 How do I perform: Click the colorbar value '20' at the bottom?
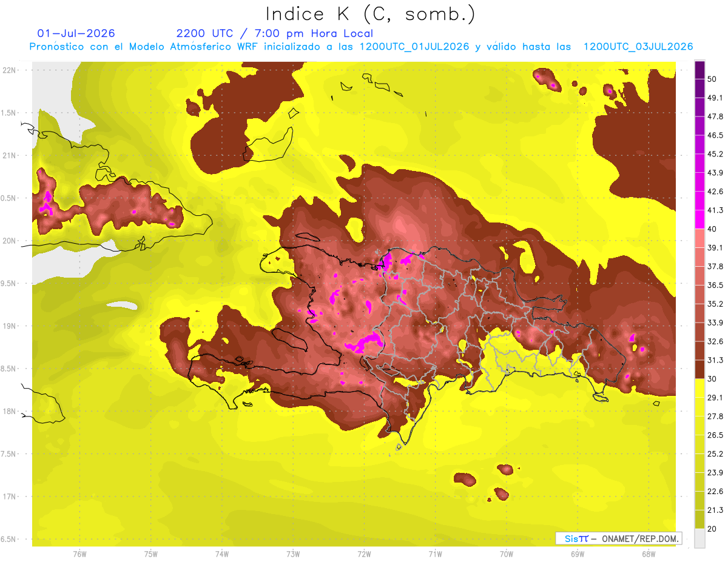pyautogui.click(x=713, y=529)
